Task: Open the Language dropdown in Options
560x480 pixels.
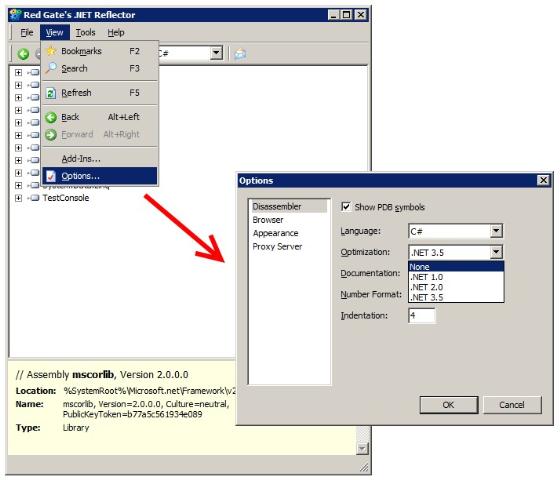Action: [496, 231]
